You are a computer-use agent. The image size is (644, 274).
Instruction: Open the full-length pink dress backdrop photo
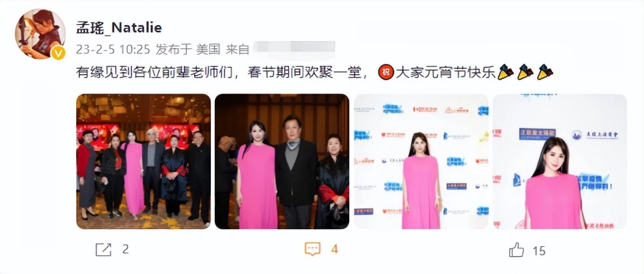tap(421, 161)
